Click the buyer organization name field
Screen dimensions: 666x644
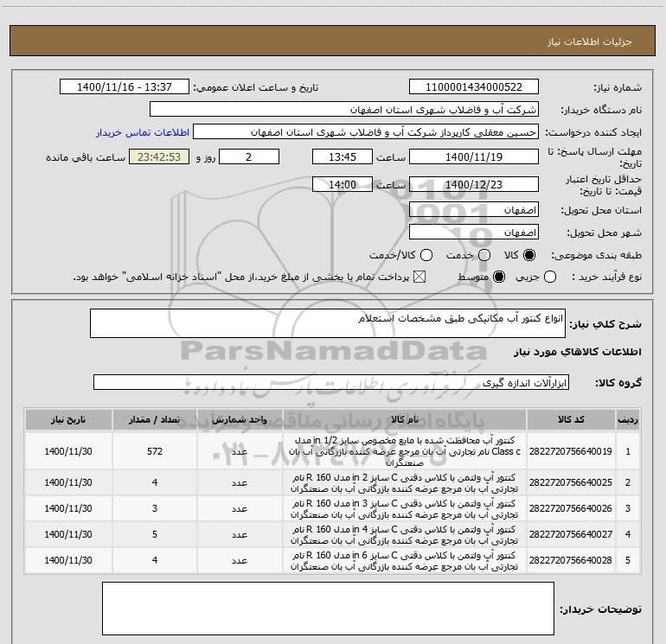344,110
